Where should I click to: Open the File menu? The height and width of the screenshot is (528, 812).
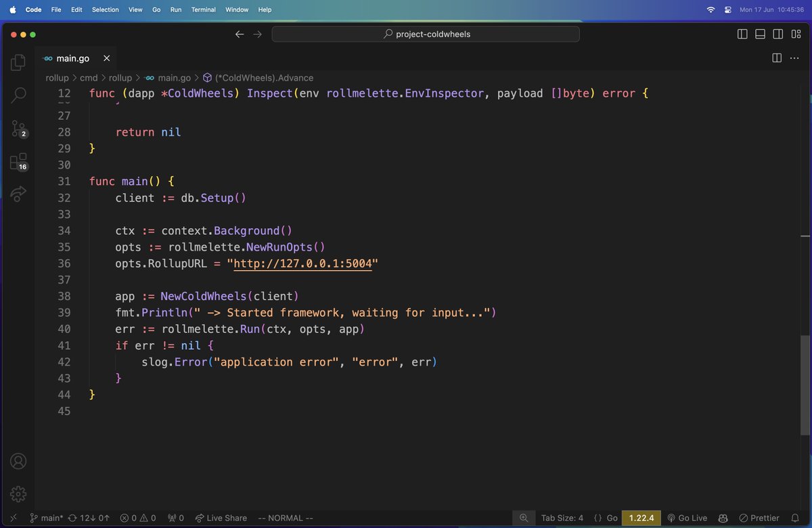(x=56, y=9)
